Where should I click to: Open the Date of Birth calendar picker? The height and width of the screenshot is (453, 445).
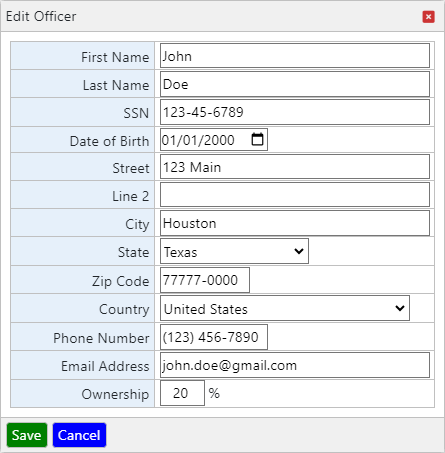(x=257, y=139)
